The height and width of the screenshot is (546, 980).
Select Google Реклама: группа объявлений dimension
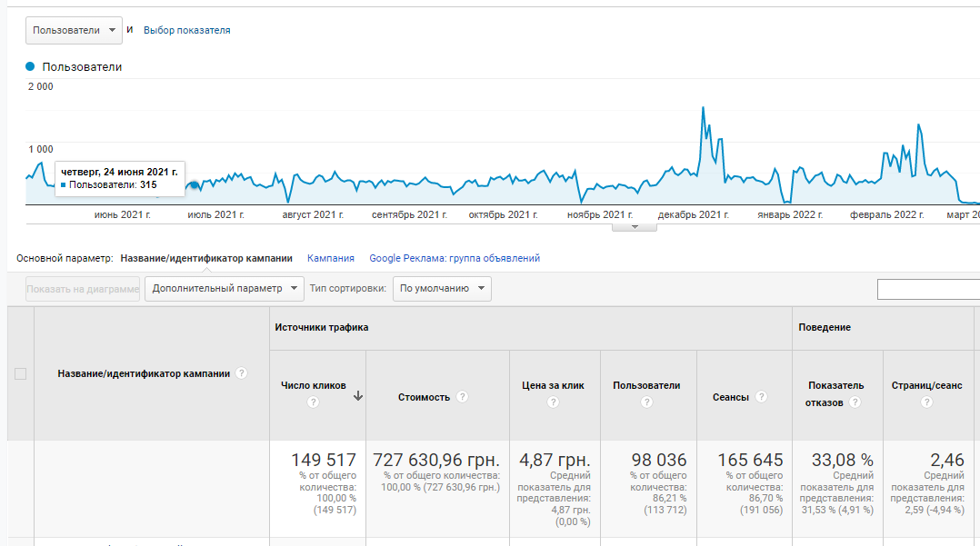point(455,258)
